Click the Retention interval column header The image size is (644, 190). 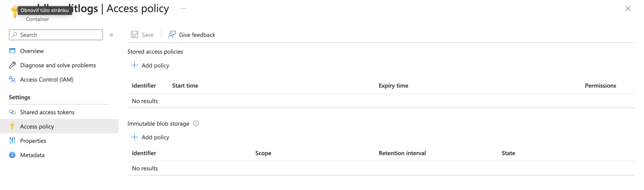coord(402,153)
